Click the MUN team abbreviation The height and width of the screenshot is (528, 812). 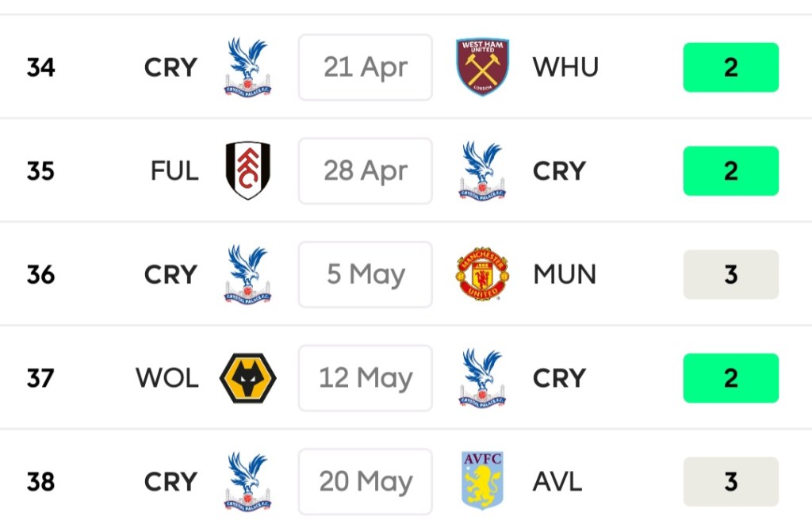click(565, 274)
